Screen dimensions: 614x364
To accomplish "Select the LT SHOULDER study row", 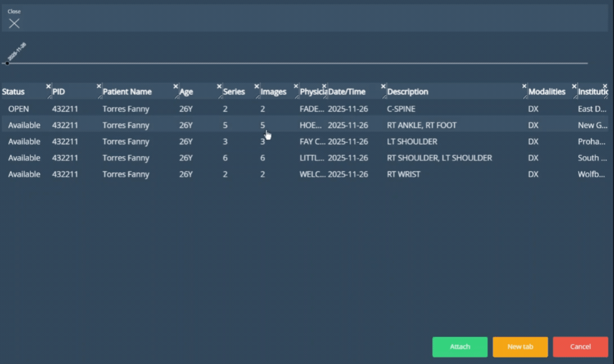I will tap(412, 142).
